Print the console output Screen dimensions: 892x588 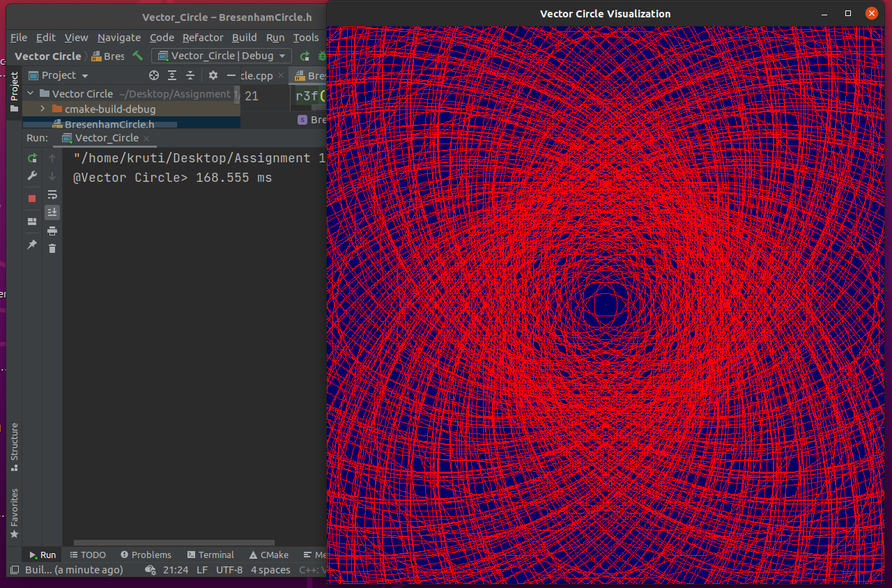coord(52,231)
